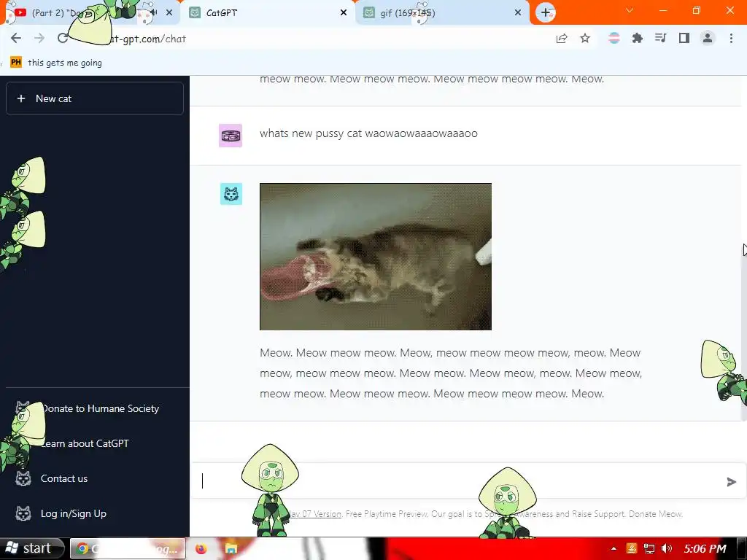Viewport: 747px width, 560px height.
Task: Close the YouTube (Part 2) tab
Action: (169, 13)
